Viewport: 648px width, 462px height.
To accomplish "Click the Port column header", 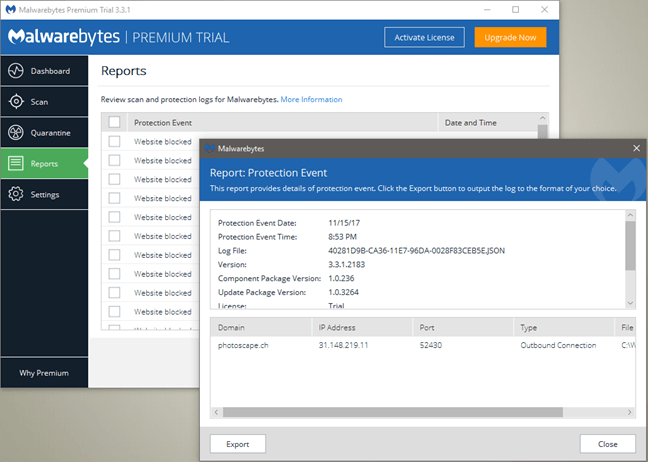I will (x=463, y=327).
